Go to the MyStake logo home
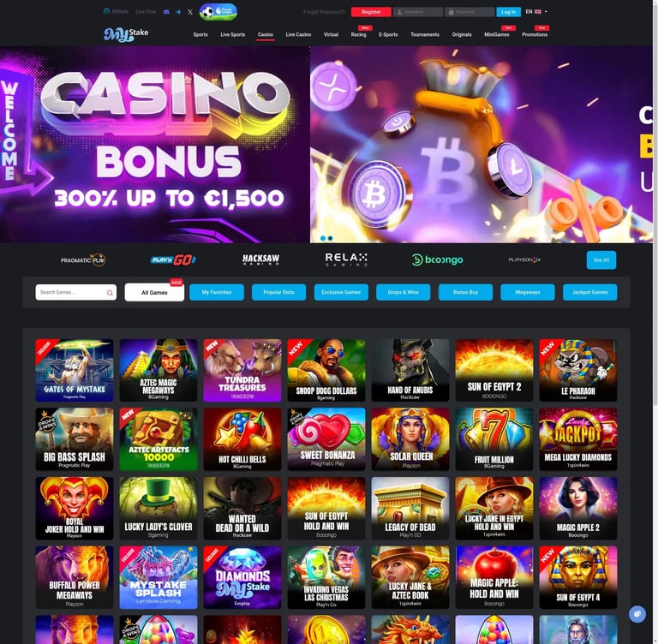The image size is (658, 644). (126, 34)
